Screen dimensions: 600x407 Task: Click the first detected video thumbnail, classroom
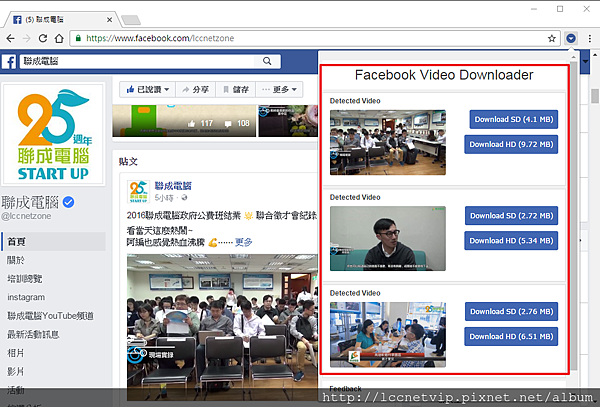point(388,143)
